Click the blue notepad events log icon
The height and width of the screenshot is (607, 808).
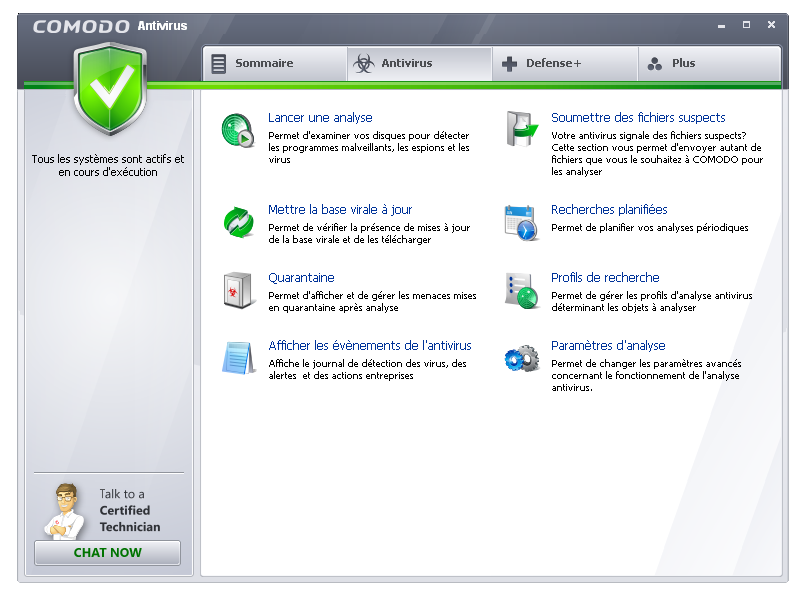click(239, 358)
